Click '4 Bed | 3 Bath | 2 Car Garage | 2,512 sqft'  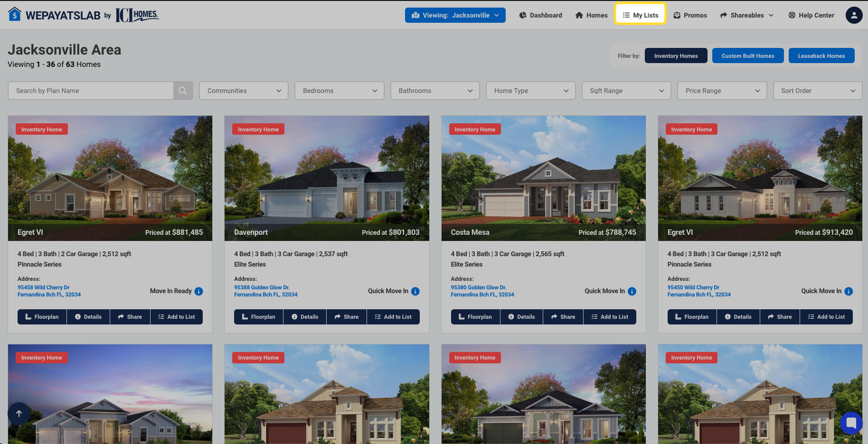[75, 254]
